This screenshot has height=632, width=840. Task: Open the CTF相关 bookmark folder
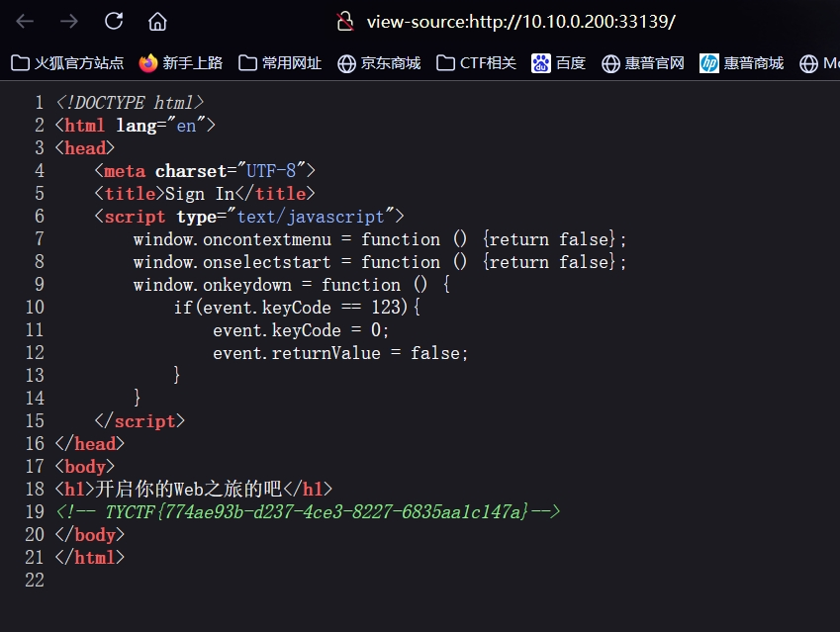click(476, 63)
